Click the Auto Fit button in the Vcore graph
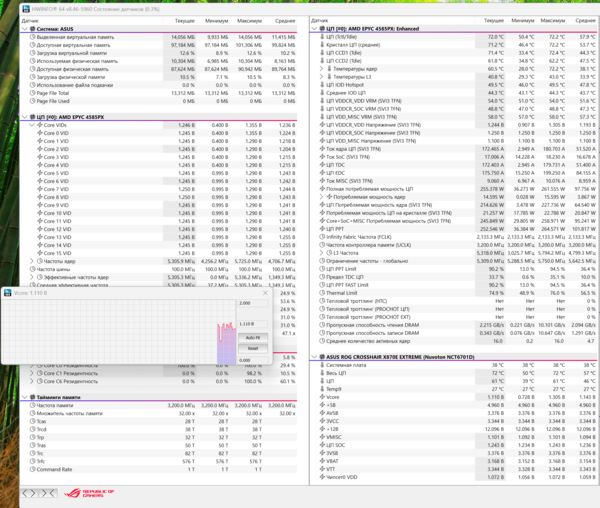This screenshot has height=508, width=600. [253, 337]
